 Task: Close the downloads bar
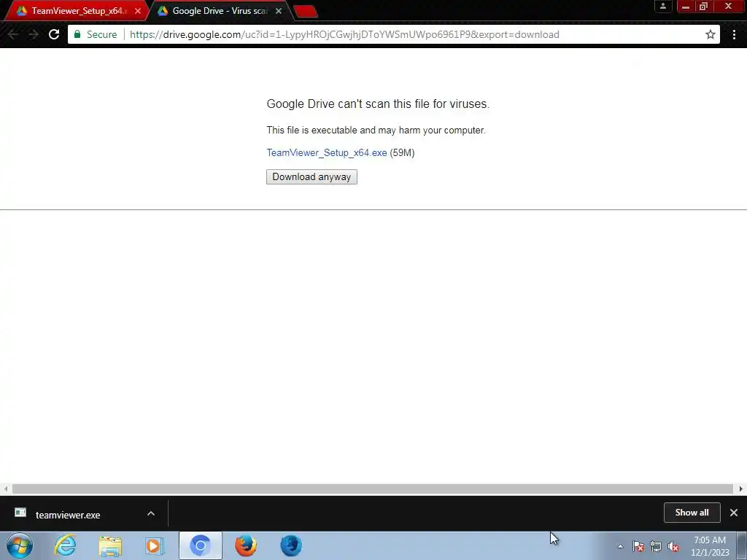click(x=734, y=513)
